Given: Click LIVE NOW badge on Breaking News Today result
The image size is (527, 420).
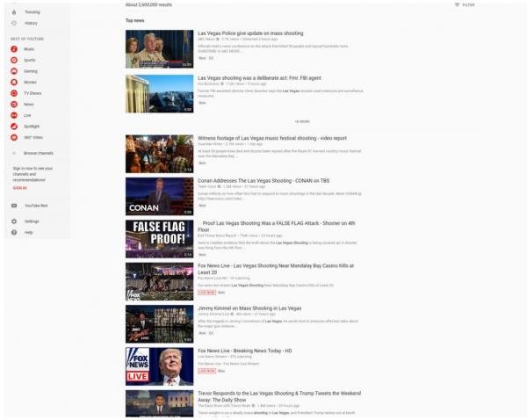Looking at the screenshot, I should click(x=206, y=371).
